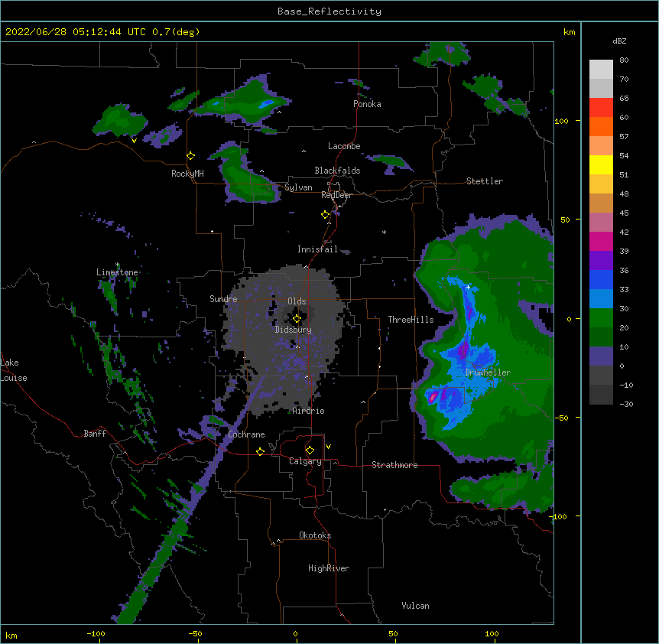Click the HighRiver label
This screenshot has height=644, width=659.
tap(329, 568)
